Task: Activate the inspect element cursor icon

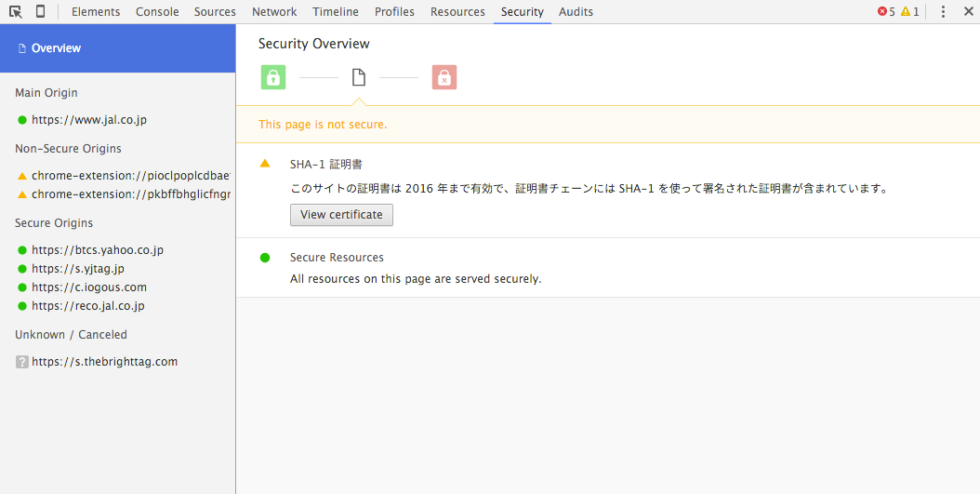Action: 16,12
